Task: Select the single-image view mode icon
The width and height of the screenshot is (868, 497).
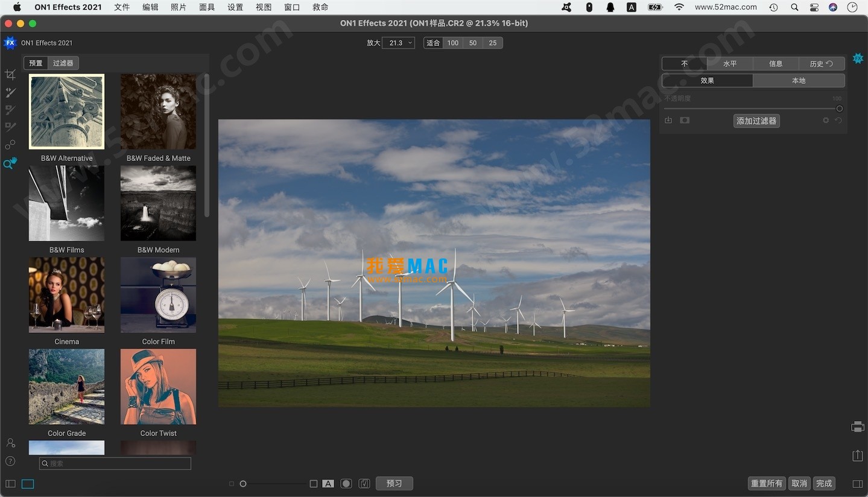Action: coord(28,484)
